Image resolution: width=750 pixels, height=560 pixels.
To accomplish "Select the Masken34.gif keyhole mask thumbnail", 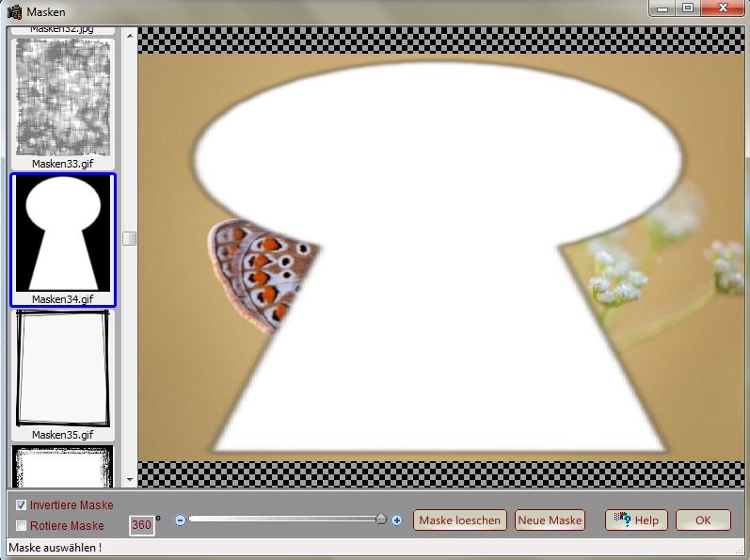I will click(x=62, y=233).
